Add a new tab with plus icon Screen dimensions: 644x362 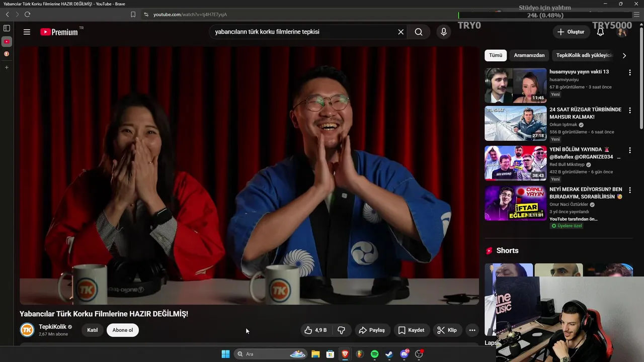tap(7, 67)
